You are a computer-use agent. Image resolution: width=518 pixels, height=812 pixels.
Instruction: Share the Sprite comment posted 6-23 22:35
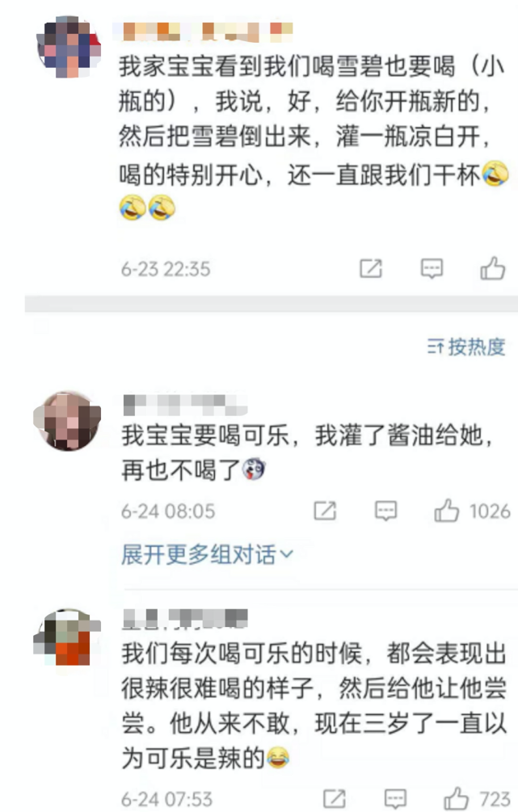371,268
